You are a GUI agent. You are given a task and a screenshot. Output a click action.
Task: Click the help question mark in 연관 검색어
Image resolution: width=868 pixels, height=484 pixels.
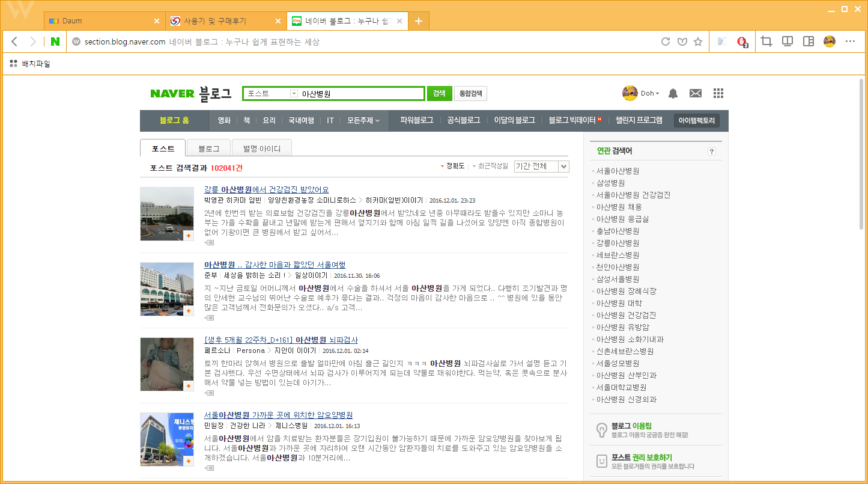tap(712, 152)
